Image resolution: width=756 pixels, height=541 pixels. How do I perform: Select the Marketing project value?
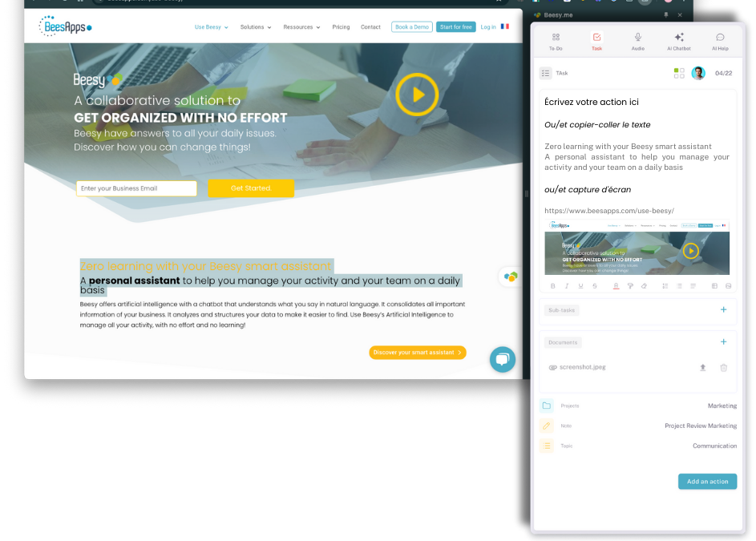(x=722, y=406)
